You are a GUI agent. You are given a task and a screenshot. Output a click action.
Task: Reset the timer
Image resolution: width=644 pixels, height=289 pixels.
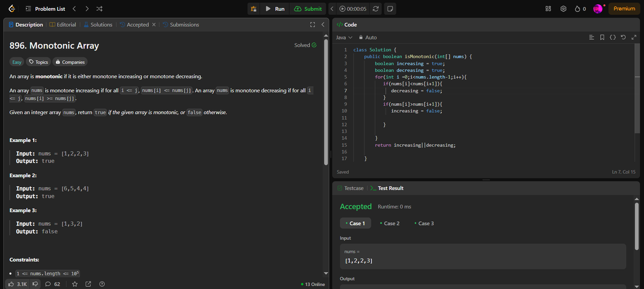tap(376, 9)
